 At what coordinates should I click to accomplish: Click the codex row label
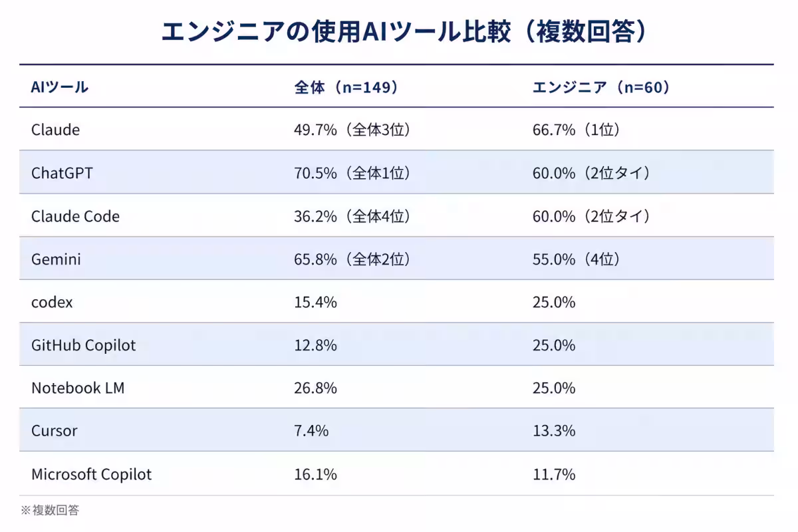[52, 302]
